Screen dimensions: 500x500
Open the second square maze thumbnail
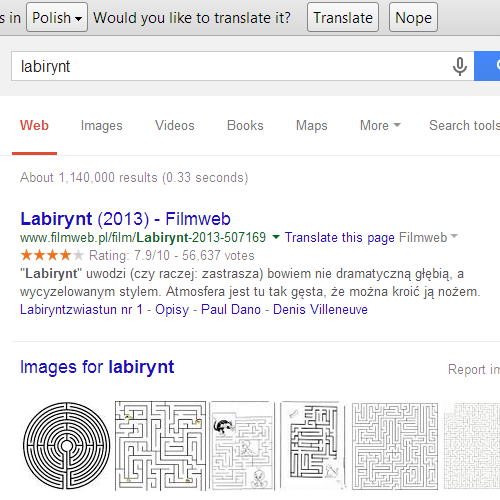click(x=160, y=446)
